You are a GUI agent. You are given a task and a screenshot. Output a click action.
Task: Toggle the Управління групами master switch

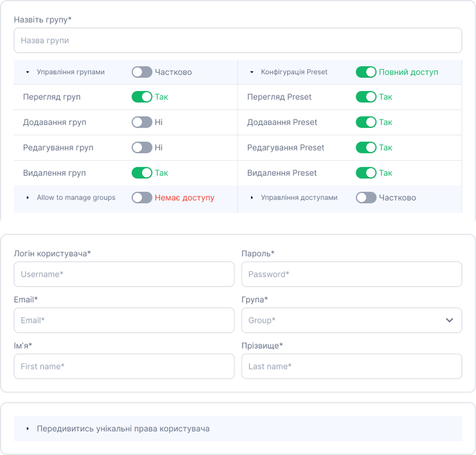click(x=142, y=72)
